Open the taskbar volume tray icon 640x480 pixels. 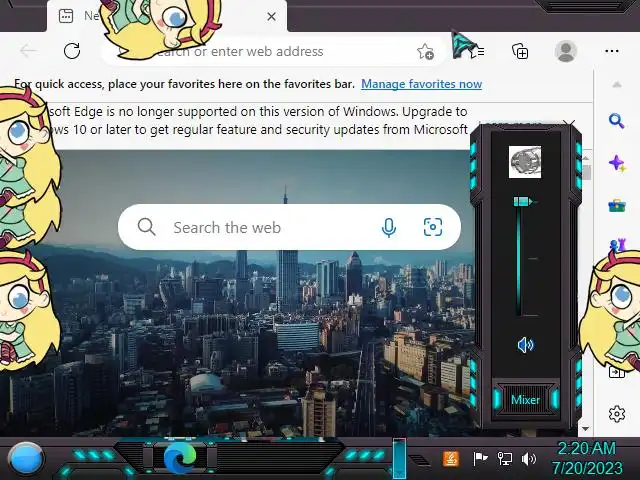[x=529, y=459]
